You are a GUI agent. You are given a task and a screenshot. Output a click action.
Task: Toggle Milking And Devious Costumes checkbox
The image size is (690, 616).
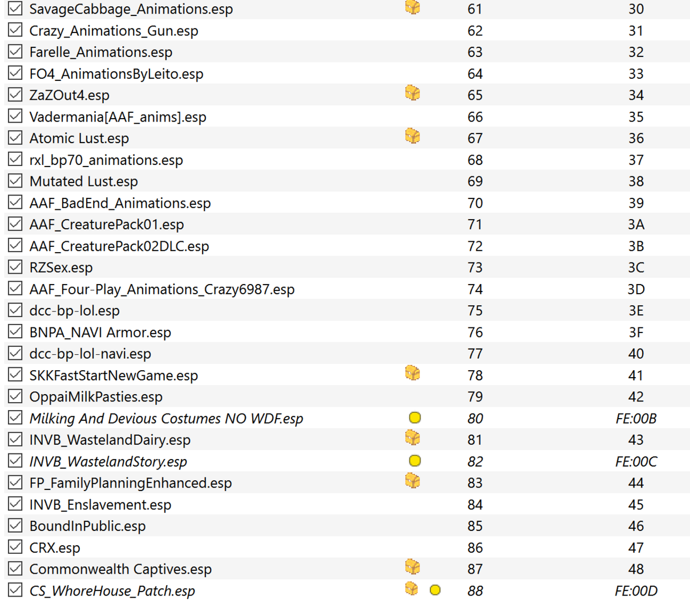(x=15, y=418)
